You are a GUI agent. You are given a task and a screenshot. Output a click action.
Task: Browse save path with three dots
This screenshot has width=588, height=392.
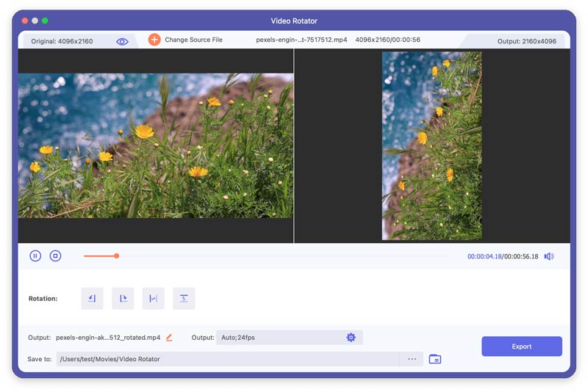412,359
